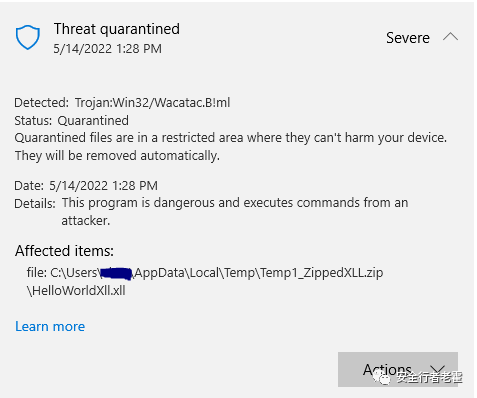Click the redacted username block in the path
Image resolution: width=477 pixels, height=398 pixels.
[x=116, y=273]
